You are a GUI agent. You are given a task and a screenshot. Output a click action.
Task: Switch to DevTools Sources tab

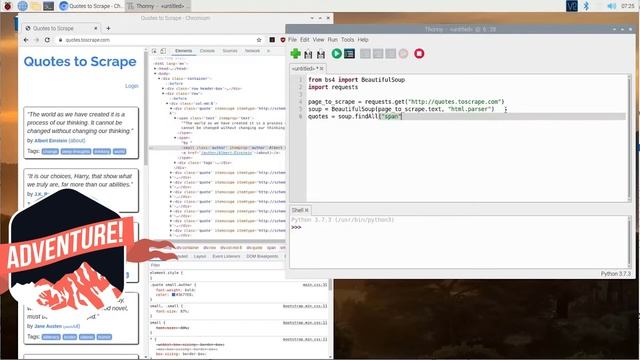230,51
